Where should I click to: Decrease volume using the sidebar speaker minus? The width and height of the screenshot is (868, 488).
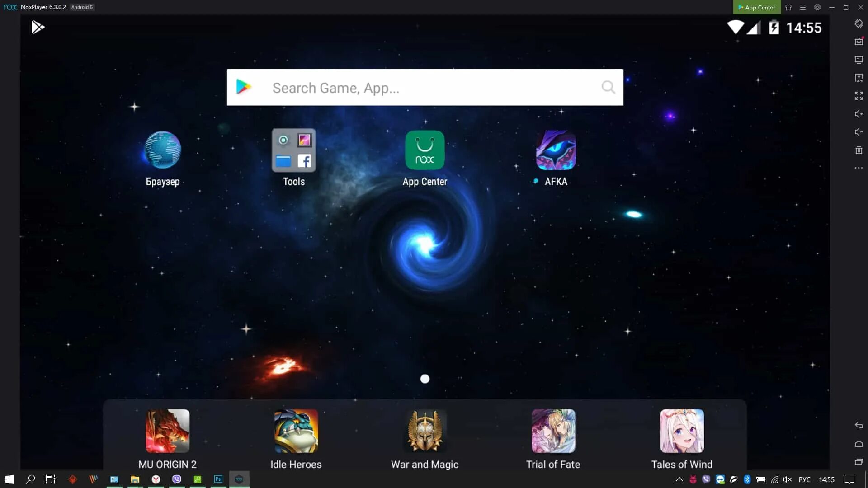pyautogui.click(x=859, y=132)
